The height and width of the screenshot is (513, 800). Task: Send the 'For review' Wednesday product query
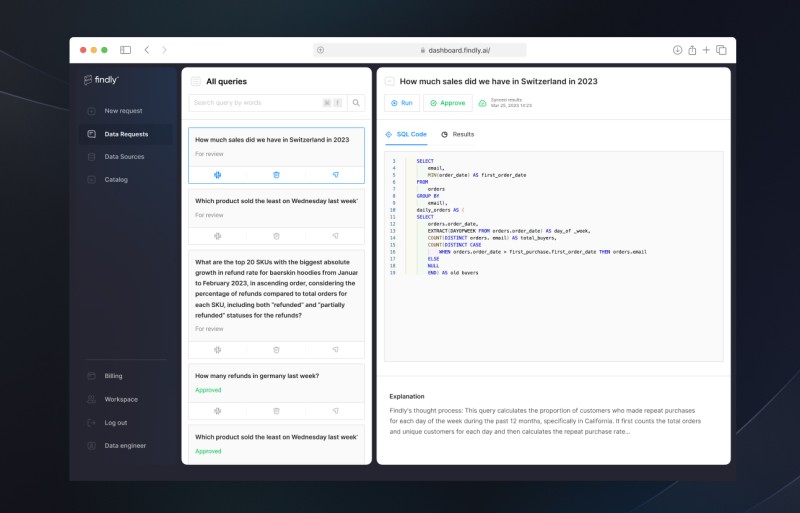tap(336, 236)
